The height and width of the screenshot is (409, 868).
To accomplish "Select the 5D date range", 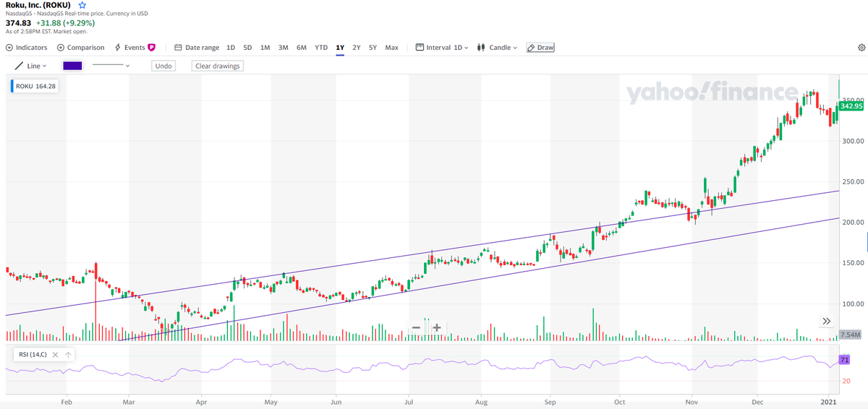I will click(247, 48).
